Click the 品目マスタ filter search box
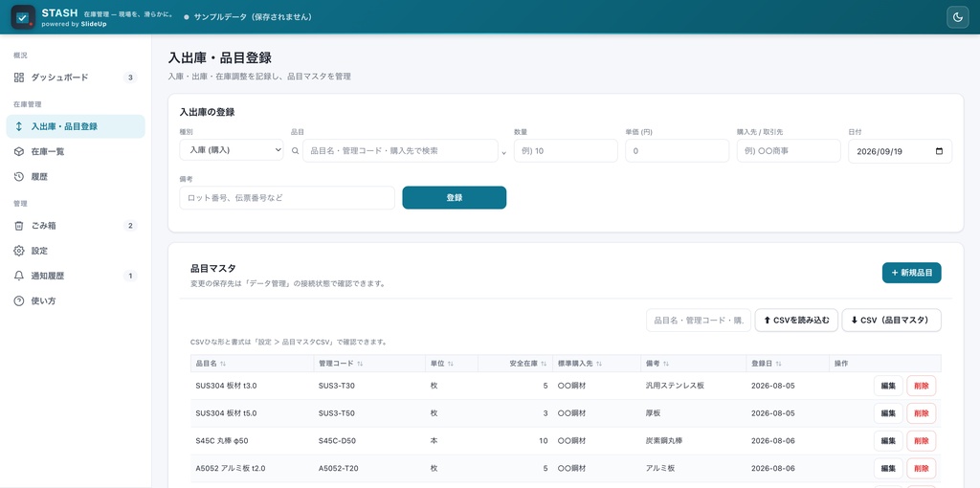980x488 pixels. (698, 320)
